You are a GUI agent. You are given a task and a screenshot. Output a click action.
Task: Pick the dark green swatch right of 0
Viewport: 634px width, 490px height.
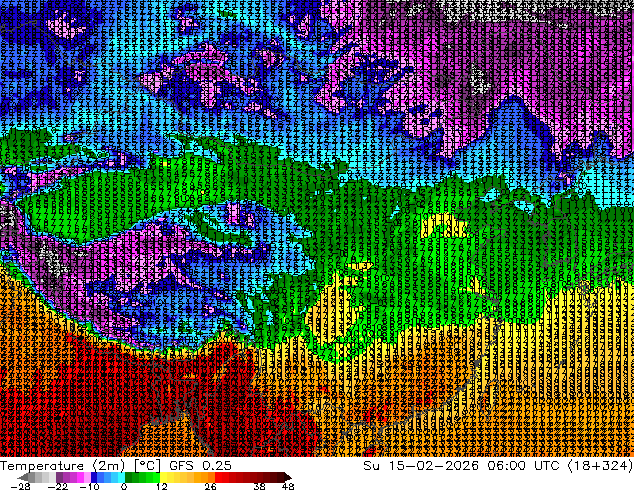(129, 477)
